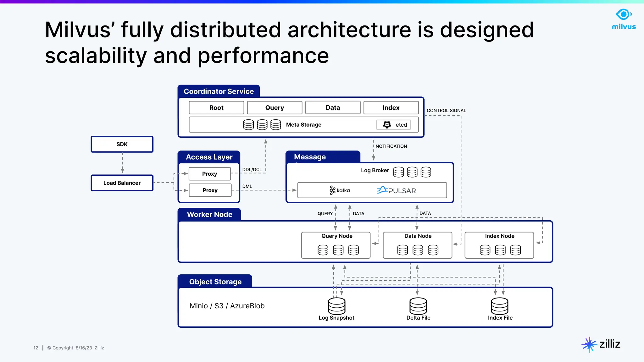Click the Query Node box
This screenshot has width=644, height=362.
click(x=336, y=245)
